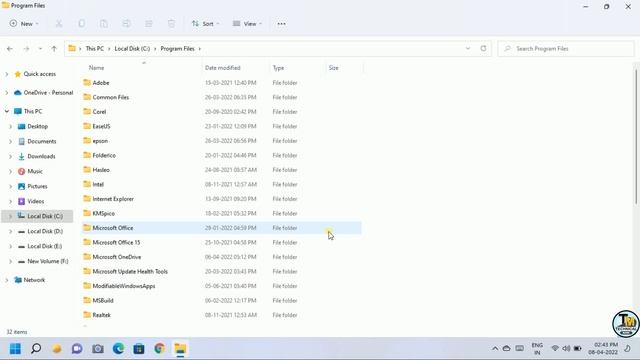
Task: Sort by the Type column header
Action: click(278, 68)
